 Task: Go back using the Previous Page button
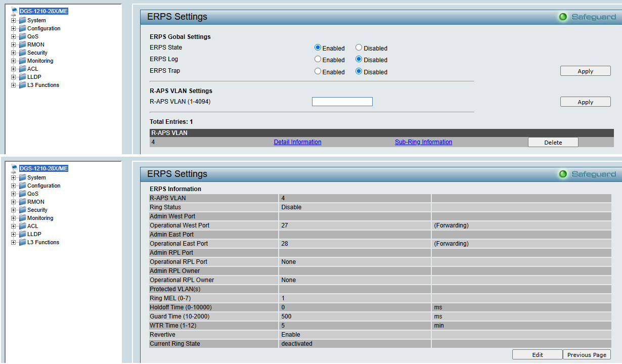(587, 355)
